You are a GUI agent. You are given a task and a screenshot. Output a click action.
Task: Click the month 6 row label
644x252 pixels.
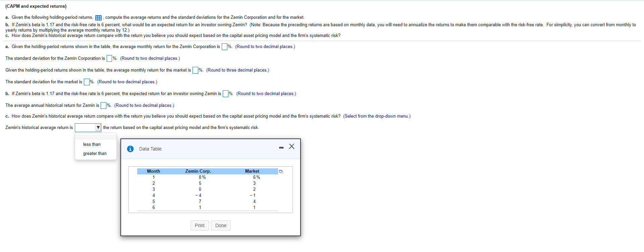154,208
